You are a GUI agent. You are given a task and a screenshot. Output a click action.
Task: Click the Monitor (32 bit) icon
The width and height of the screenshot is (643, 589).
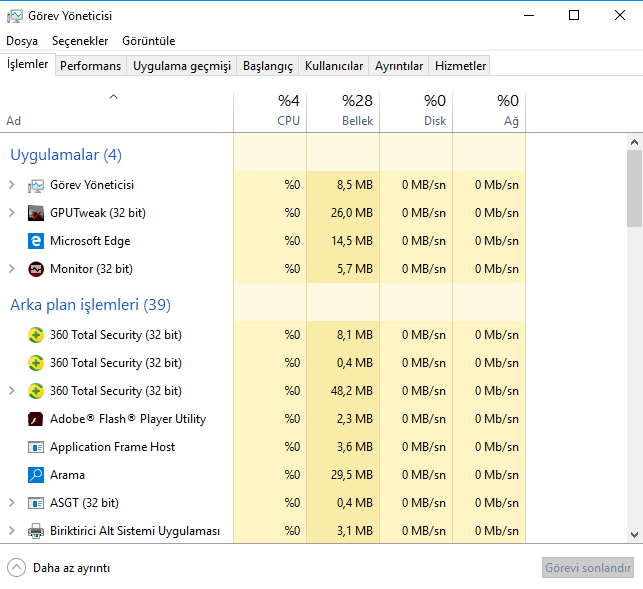pos(36,269)
